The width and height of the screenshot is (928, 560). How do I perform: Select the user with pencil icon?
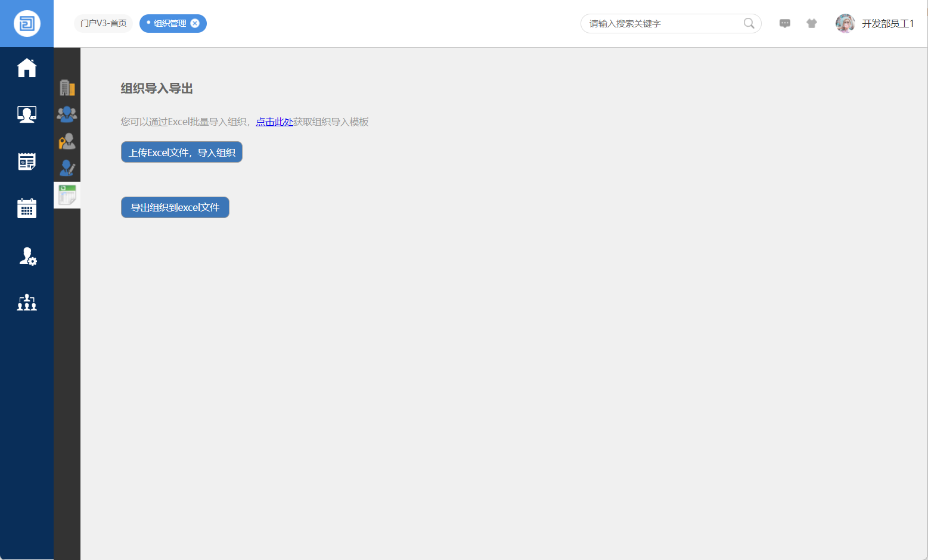click(67, 168)
